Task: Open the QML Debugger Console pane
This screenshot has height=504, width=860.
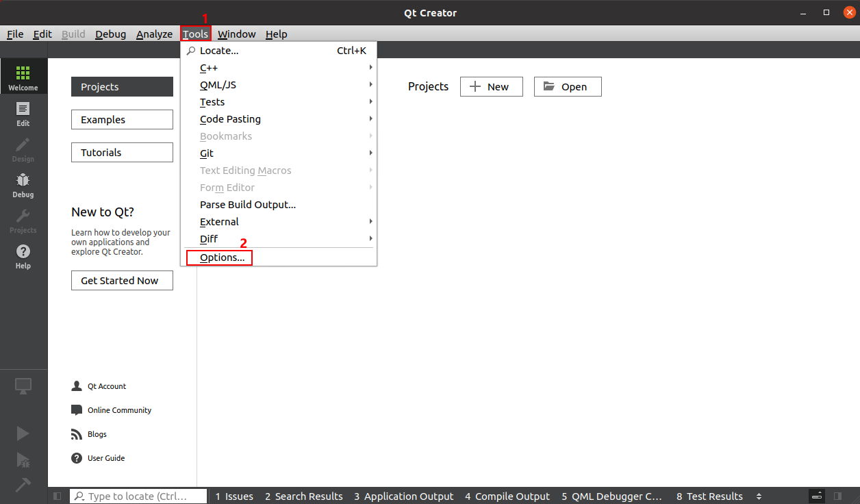Action: pos(612,496)
